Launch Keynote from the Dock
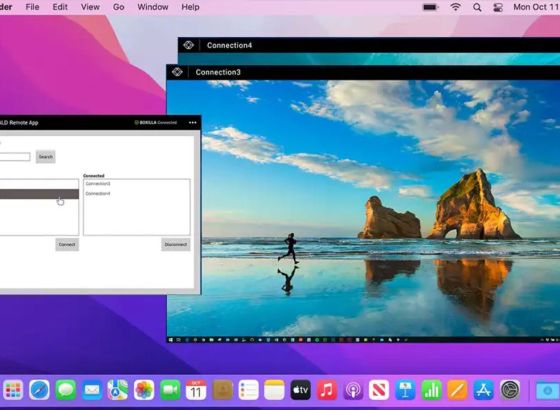560x410 pixels. [x=405, y=390]
